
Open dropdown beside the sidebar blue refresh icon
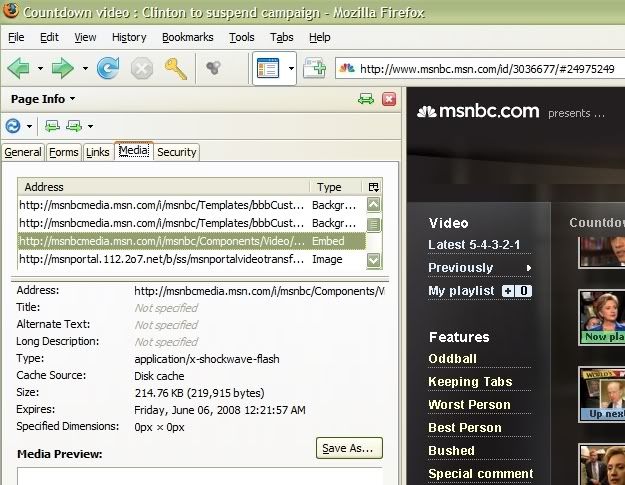[29, 127]
